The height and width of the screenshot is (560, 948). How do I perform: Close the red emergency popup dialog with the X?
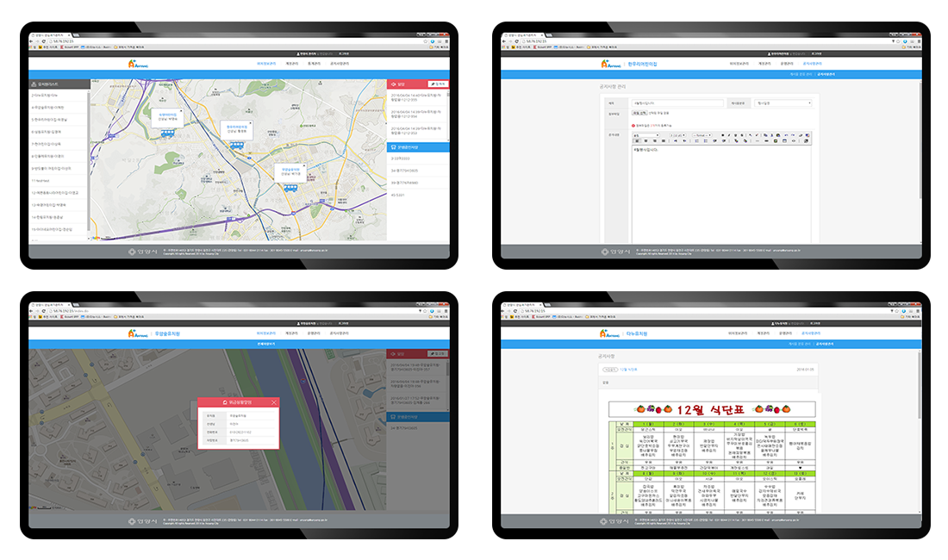pyautogui.click(x=274, y=401)
